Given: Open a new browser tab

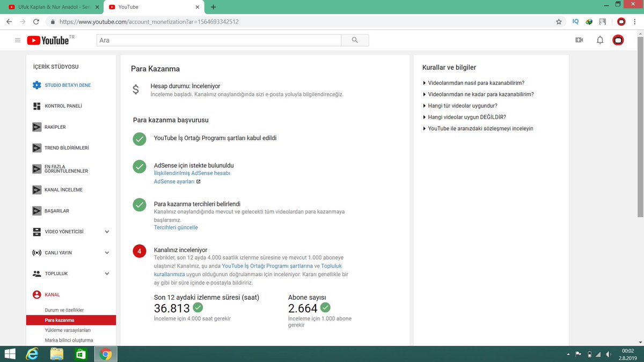Looking at the screenshot, I should [x=214, y=7].
